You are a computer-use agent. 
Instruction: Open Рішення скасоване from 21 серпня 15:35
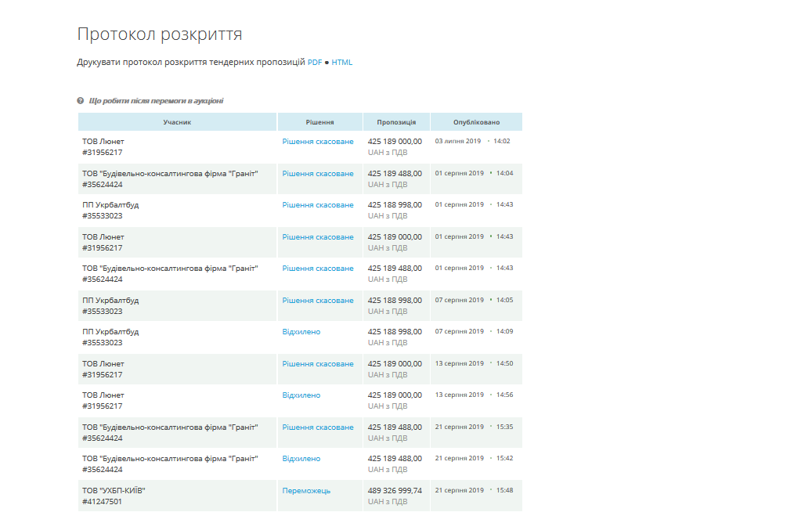(x=318, y=427)
